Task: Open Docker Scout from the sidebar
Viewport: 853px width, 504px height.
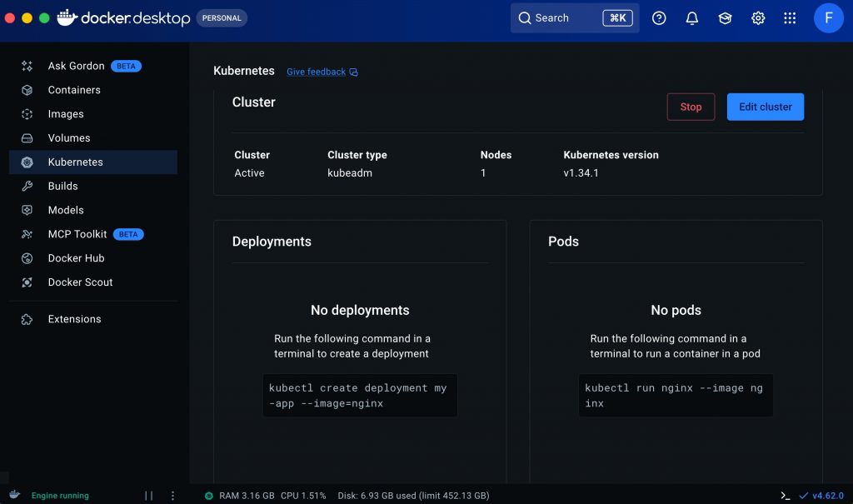Action: pos(80,282)
